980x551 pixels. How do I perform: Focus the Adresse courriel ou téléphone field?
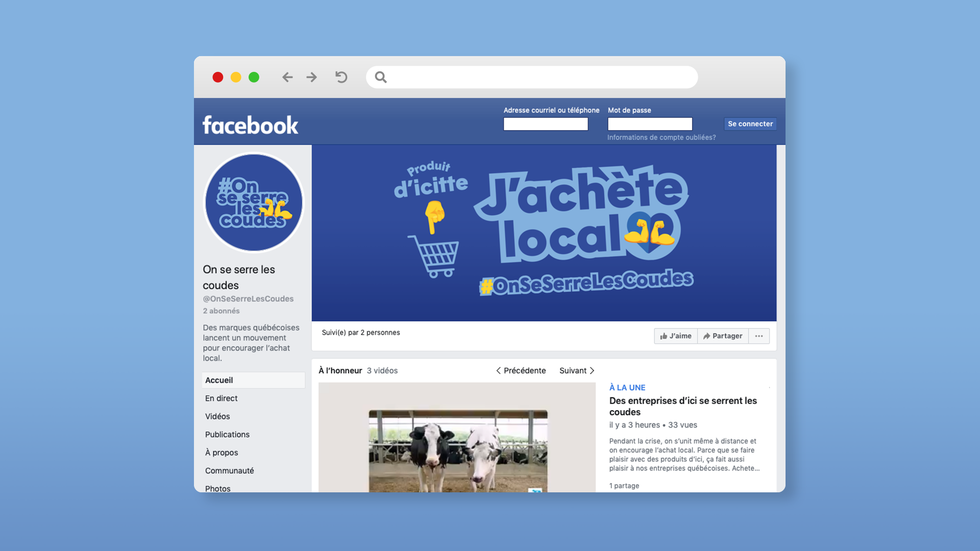point(546,124)
